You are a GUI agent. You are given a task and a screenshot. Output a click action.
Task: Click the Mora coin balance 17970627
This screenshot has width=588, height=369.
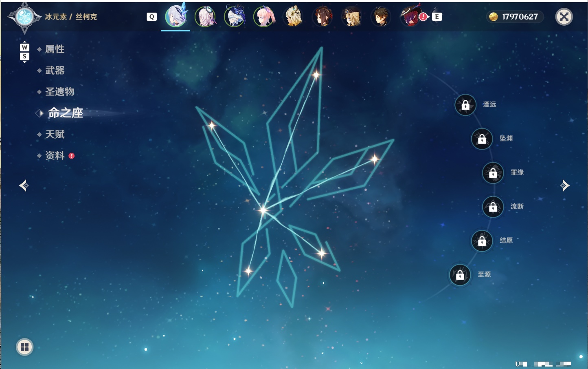coord(515,17)
